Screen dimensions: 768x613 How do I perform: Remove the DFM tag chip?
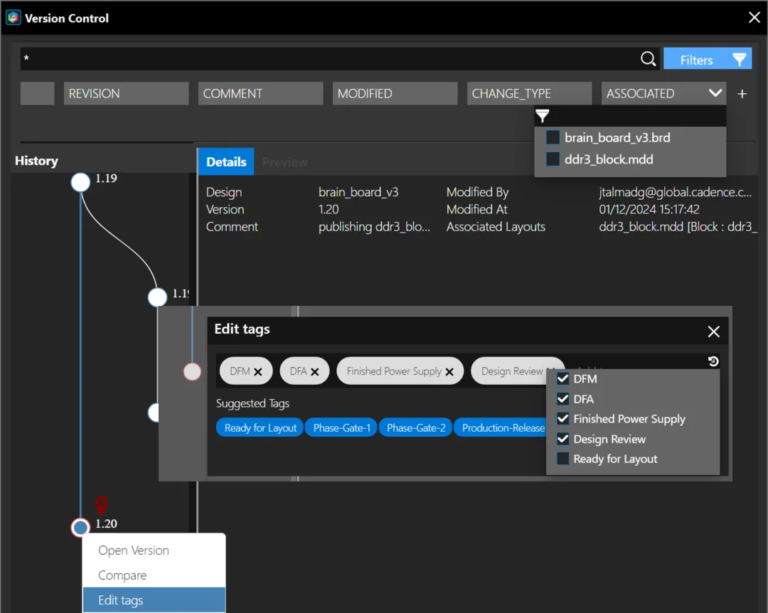coord(258,372)
